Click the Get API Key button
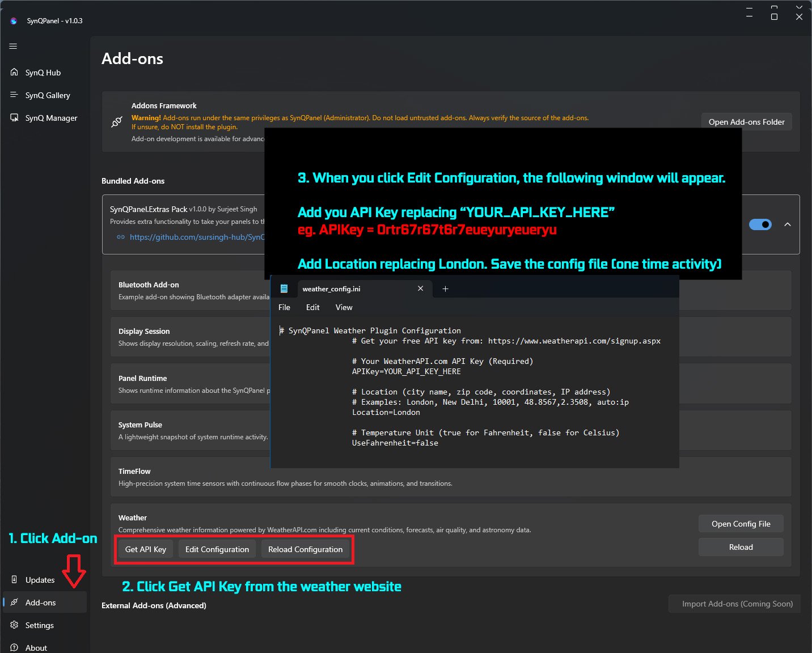This screenshot has height=653, width=812. pos(146,549)
